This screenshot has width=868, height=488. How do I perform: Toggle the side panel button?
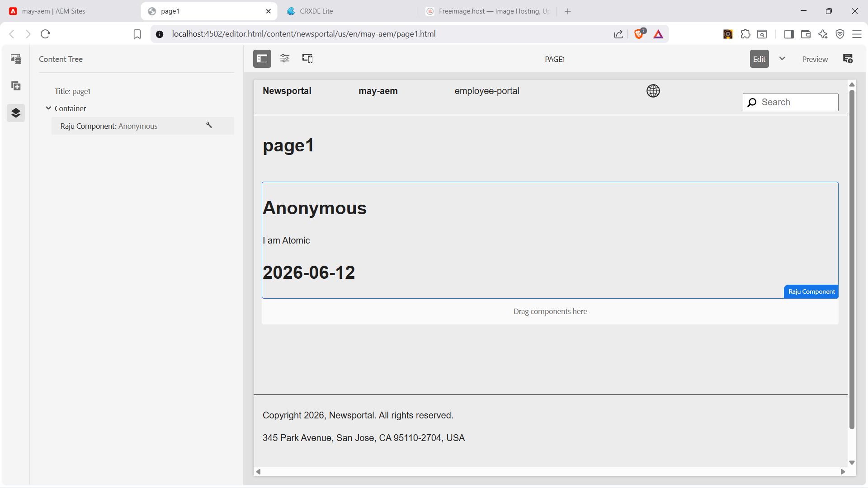pos(262,59)
